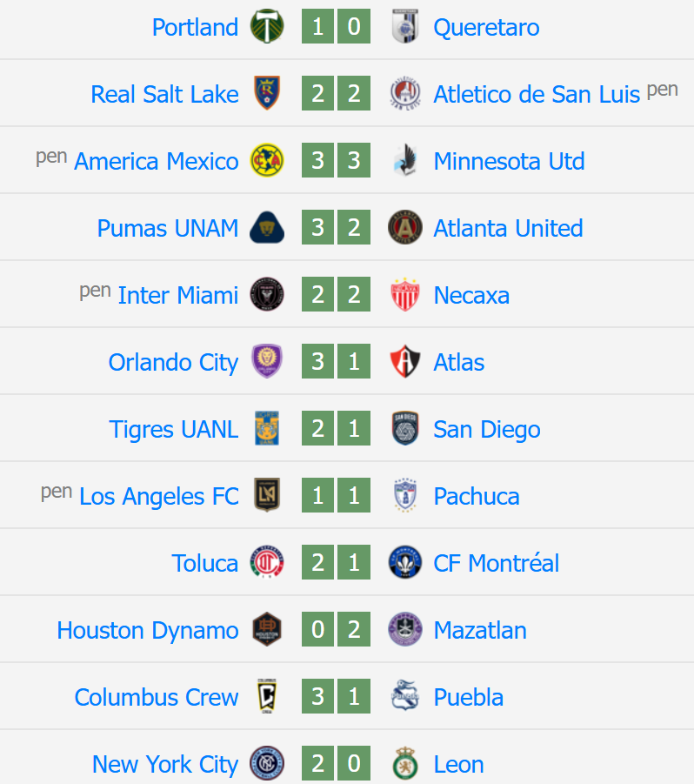Click the Pumas UNAM team logo

[267, 227]
